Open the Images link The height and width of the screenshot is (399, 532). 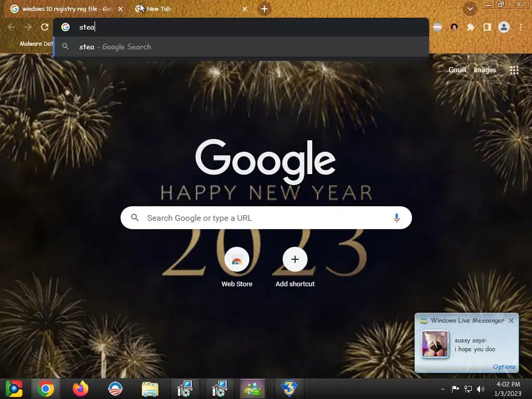tap(485, 70)
